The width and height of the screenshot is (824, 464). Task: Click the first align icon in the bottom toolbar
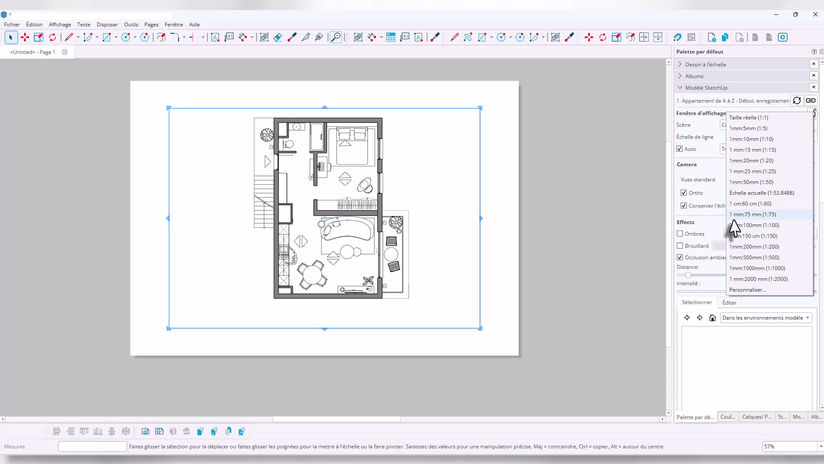57,431
